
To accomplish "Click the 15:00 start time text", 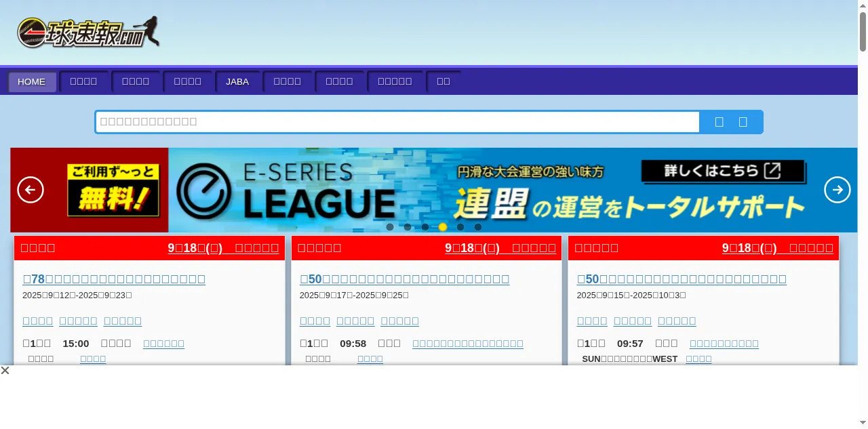I will [76, 344].
